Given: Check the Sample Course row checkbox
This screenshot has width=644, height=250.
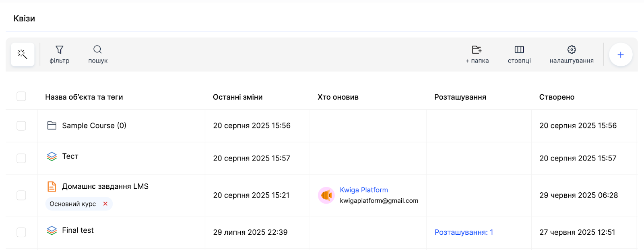Looking at the screenshot, I should pos(21,126).
